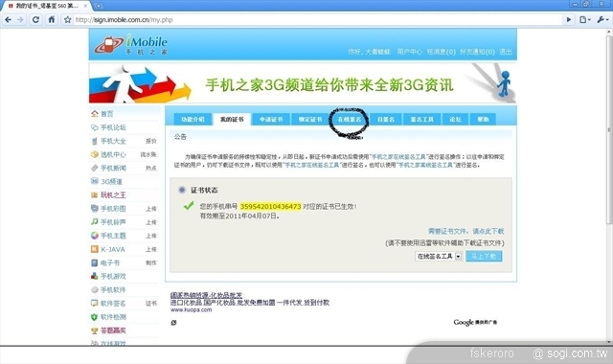613x364 pixels.
Task: Open 好友通知(0) in header
Action: click(477, 52)
